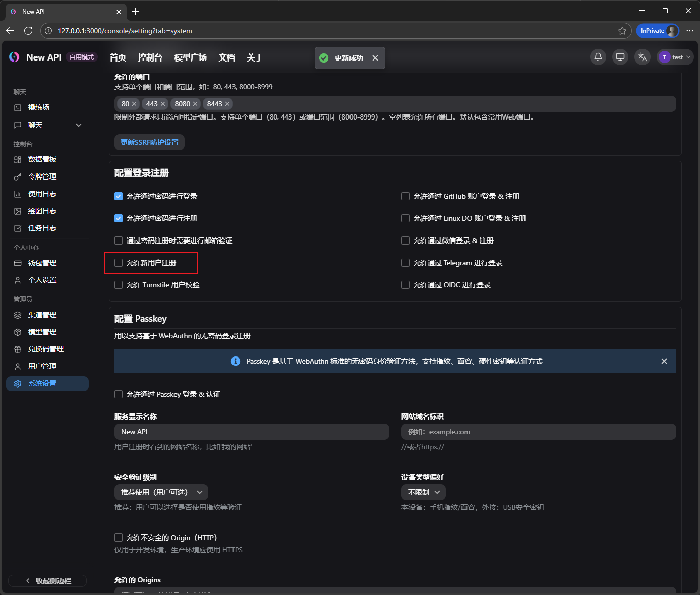
Task: Click the notification bell icon
Action: click(x=598, y=57)
